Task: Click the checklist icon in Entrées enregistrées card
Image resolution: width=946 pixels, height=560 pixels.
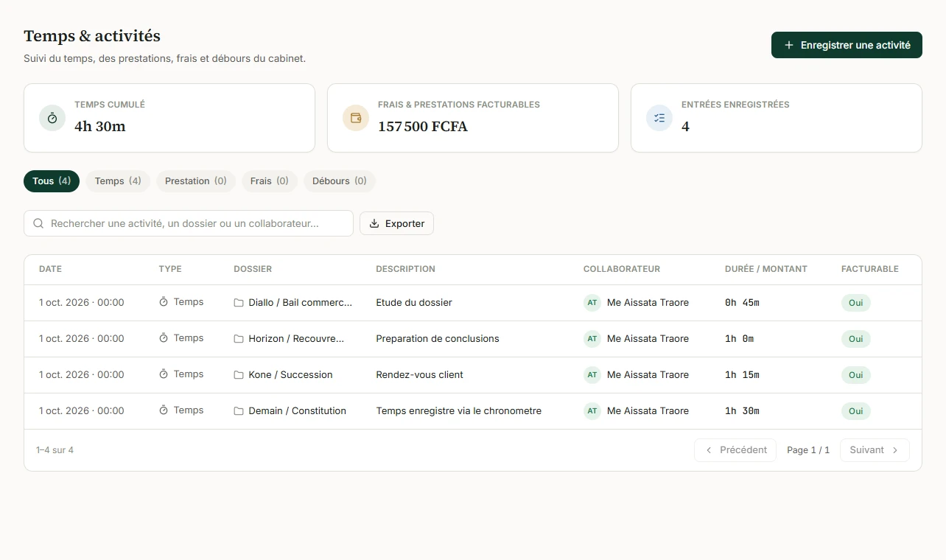Action: point(659,118)
